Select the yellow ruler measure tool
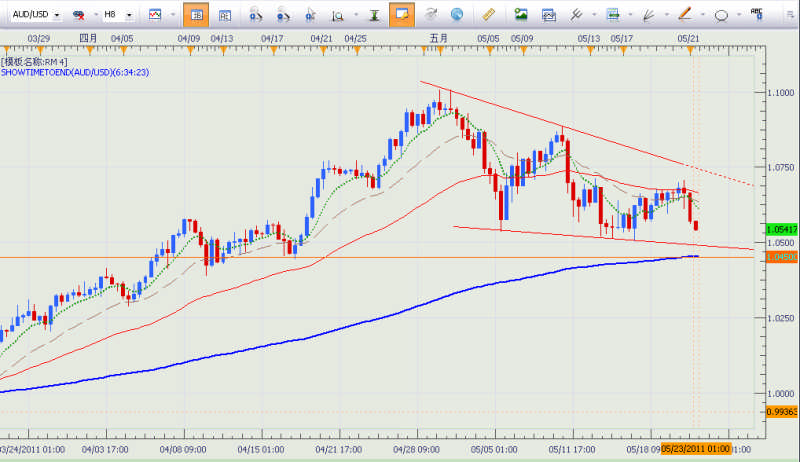Screen dimensions: 800x462 pyautogui.click(x=488, y=15)
